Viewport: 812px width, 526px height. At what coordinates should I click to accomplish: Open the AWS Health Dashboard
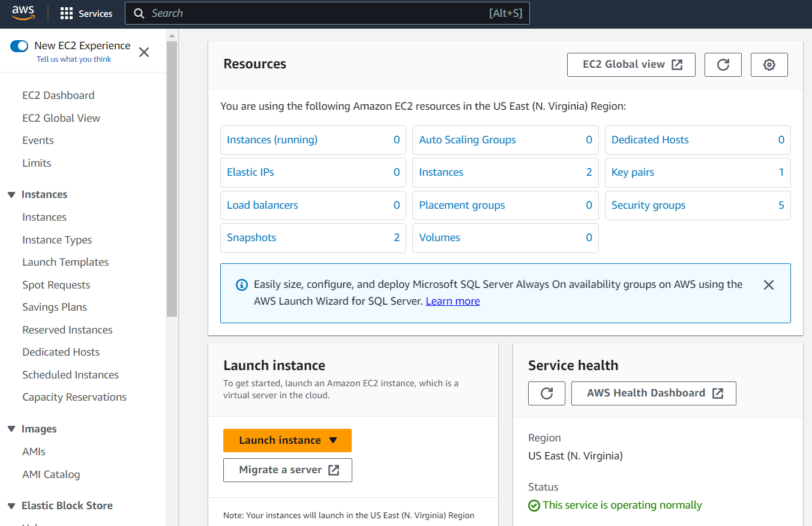653,393
